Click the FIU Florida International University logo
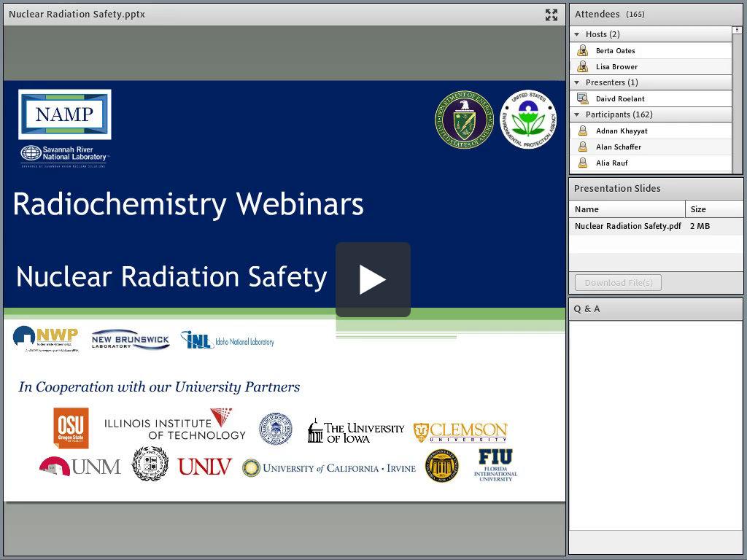 [495, 464]
